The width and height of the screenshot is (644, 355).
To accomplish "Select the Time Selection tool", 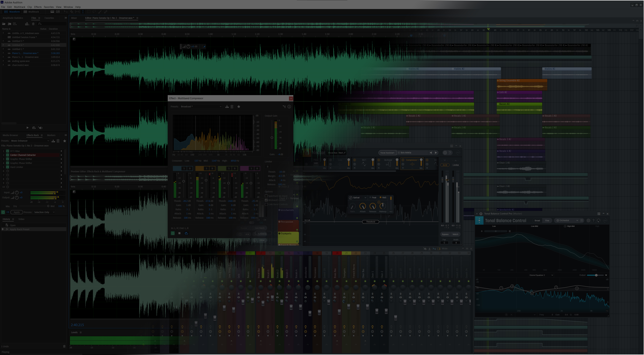I will point(83,12).
